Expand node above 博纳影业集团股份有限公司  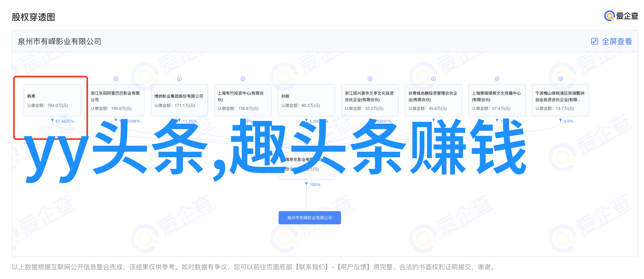(179, 79)
